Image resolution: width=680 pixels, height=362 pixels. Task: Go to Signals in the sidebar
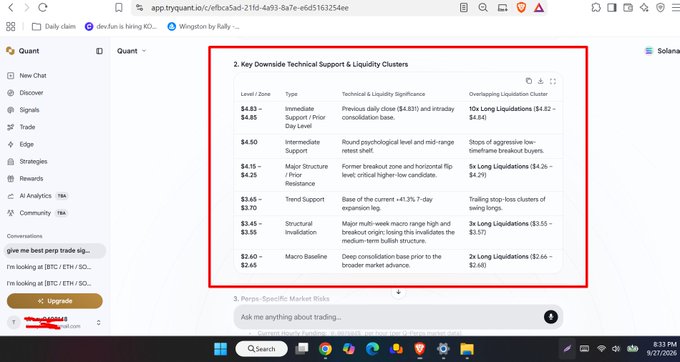click(x=23, y=110)
